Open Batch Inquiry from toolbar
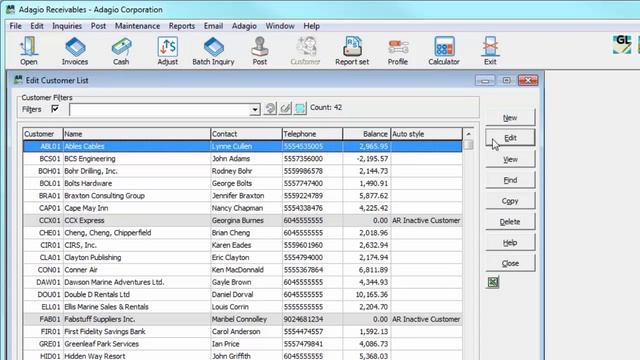 click(213, 51)
